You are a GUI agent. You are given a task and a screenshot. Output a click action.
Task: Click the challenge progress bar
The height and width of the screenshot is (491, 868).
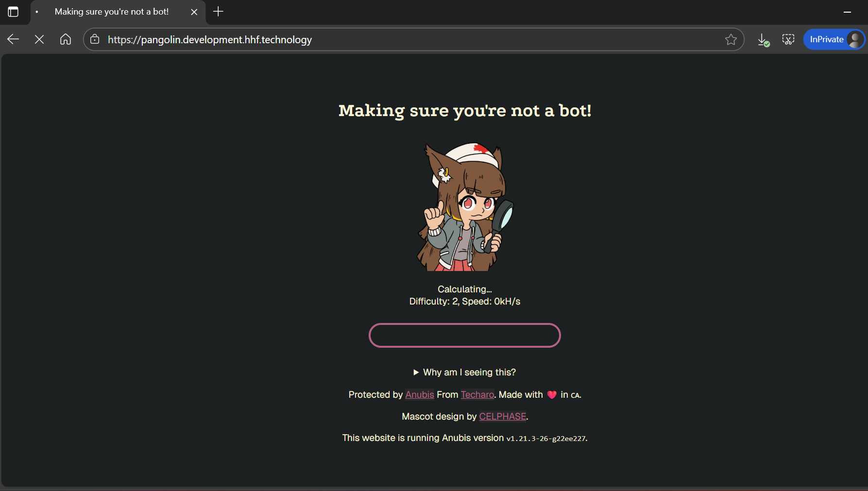pyautogui.click(x=464, y=335)
